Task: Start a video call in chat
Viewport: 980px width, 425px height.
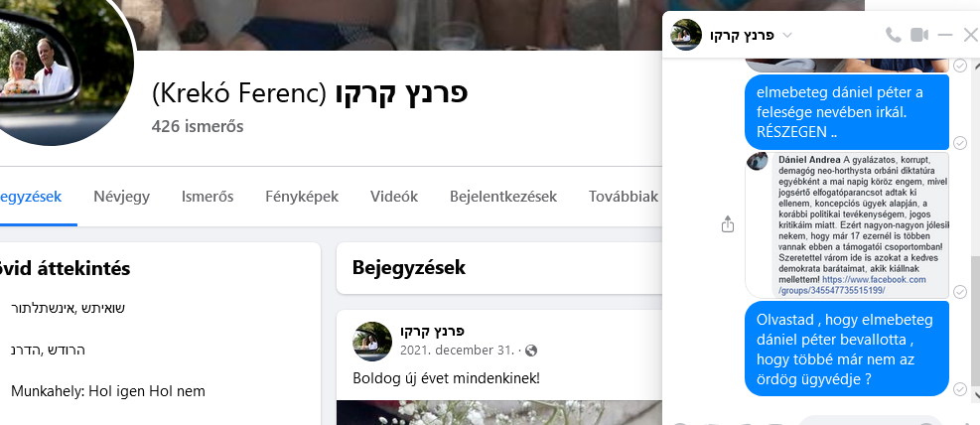Action: click(x=918, y=35)
